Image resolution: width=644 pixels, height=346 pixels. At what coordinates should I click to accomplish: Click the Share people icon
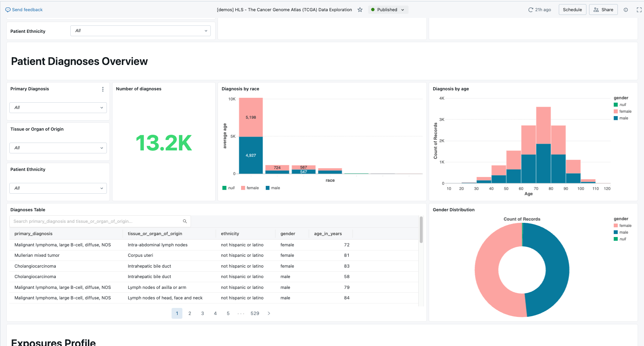point(596,9)
